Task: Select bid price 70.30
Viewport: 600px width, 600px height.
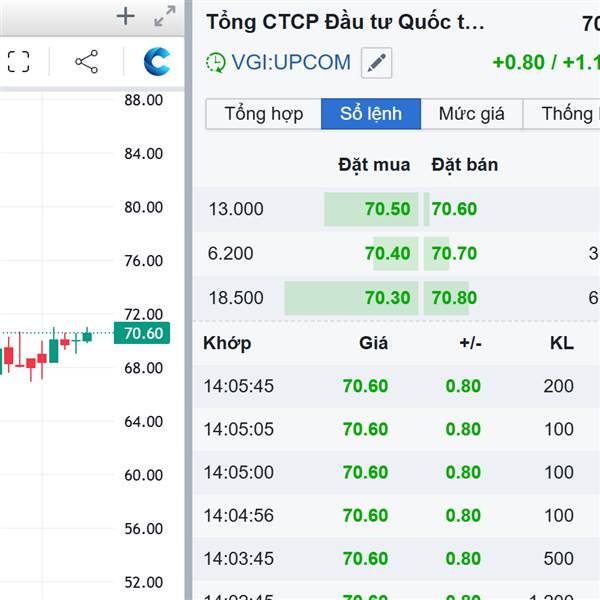Action: pos(387,298)
